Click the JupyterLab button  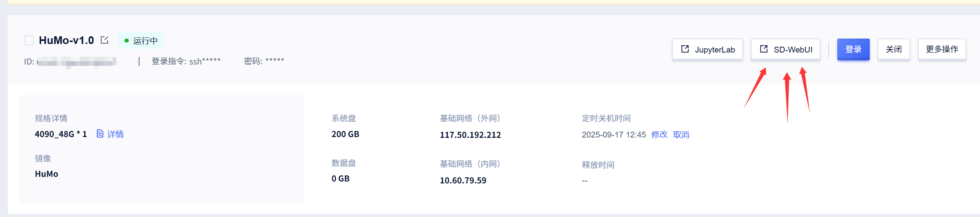pos(707,49)
